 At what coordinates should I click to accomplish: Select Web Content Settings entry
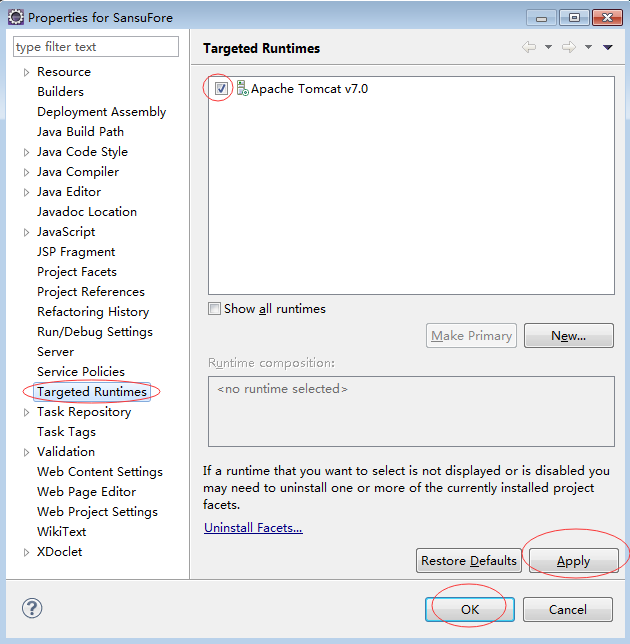click(x=100, y=472)
